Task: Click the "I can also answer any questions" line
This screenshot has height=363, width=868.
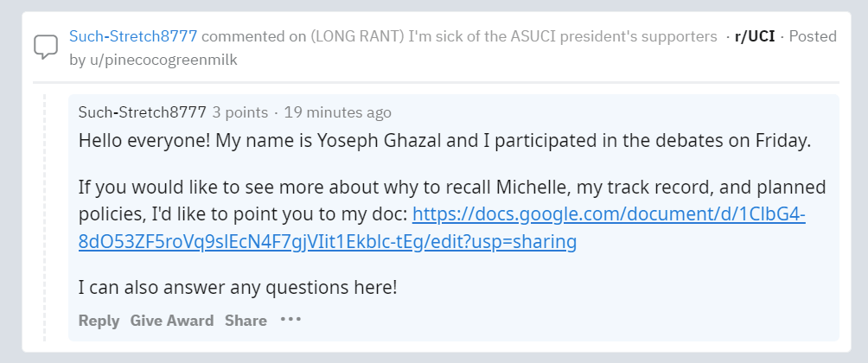Action: tap(238, 288)
